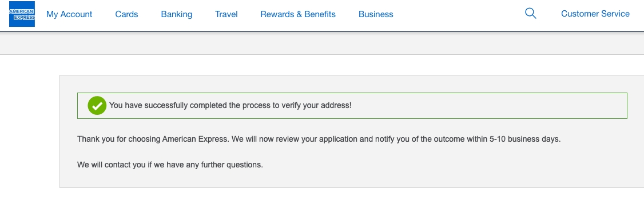The image size is (644, 212).
Task: Click the '5-10 business days' text
Action: point(525,139)
